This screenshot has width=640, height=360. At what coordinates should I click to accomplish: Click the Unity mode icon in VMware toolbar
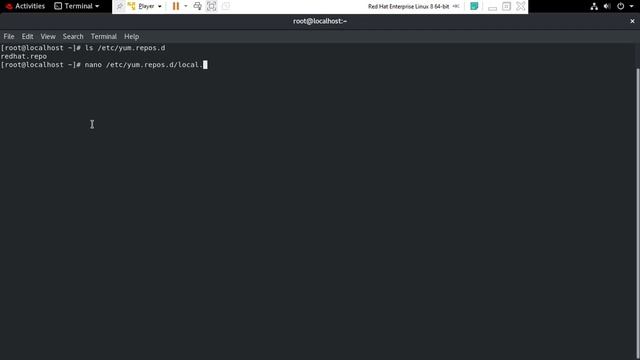point(226,6)
